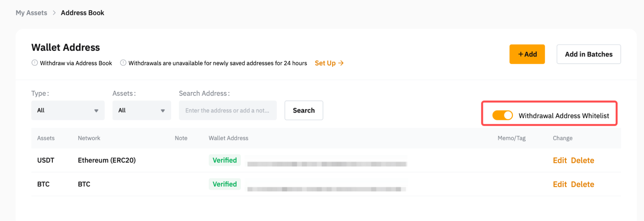Edit the BTC wallet address
The image size is (644, 221).
point(560,184)
